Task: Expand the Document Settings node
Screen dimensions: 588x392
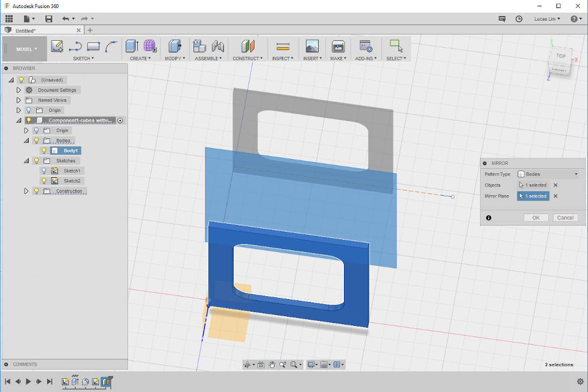Action: tap(18, 90)
